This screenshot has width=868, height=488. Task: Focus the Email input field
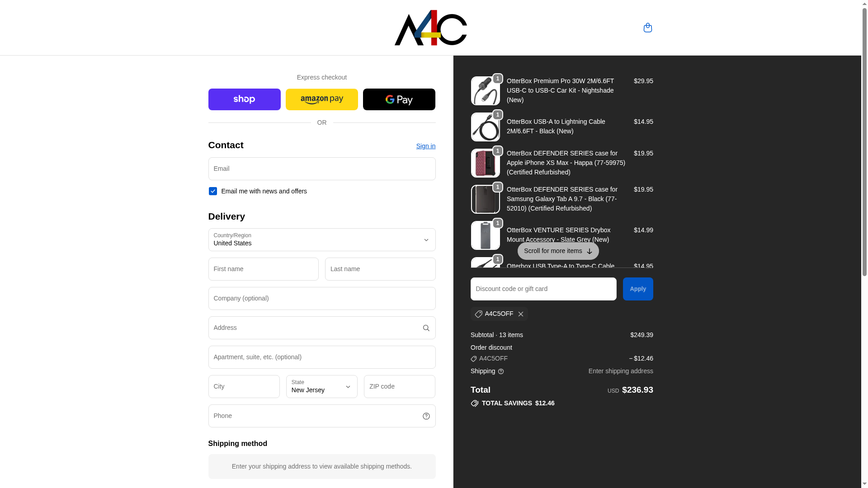(322, 169)
